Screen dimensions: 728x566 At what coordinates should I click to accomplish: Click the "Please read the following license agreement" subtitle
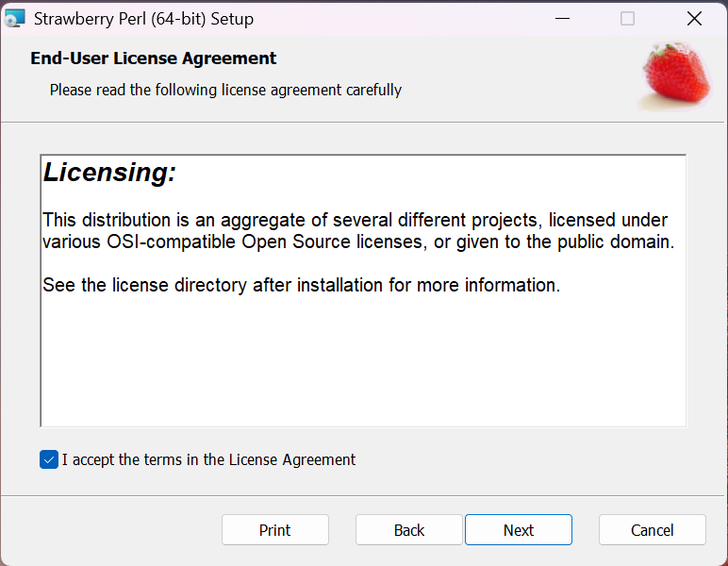(x=225, y=90)
